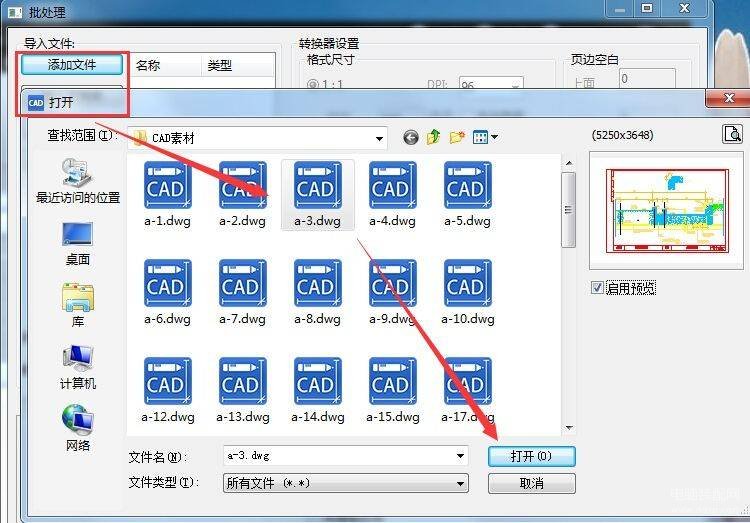The width and height of the screenshot is (750, 523).
Task: Click the a-14.dwg file name label
Action: click(x=318, y=417)
